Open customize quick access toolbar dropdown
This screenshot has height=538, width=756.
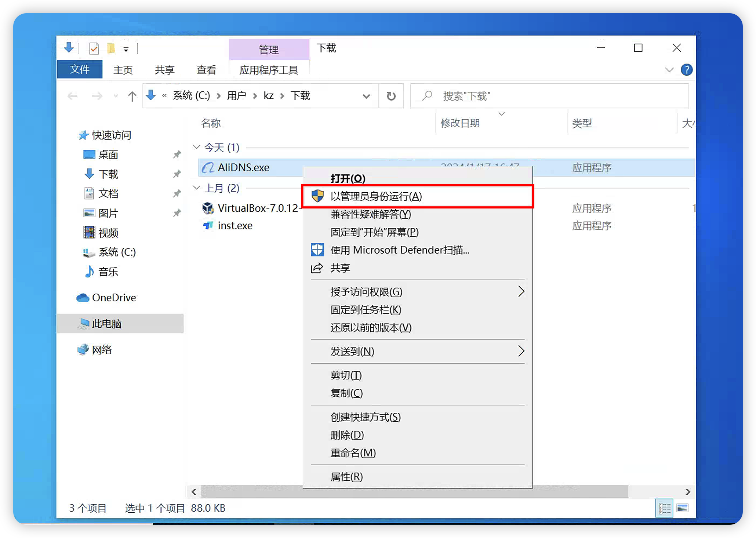point(126,49)
